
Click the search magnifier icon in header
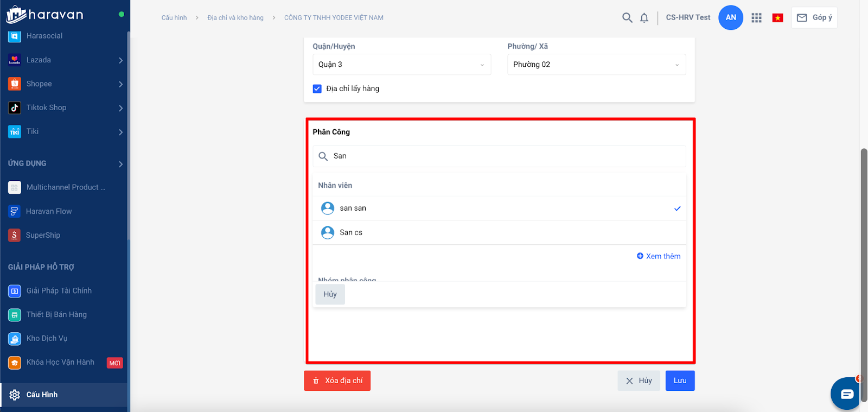pyautogui.click(x=627, y=18)
